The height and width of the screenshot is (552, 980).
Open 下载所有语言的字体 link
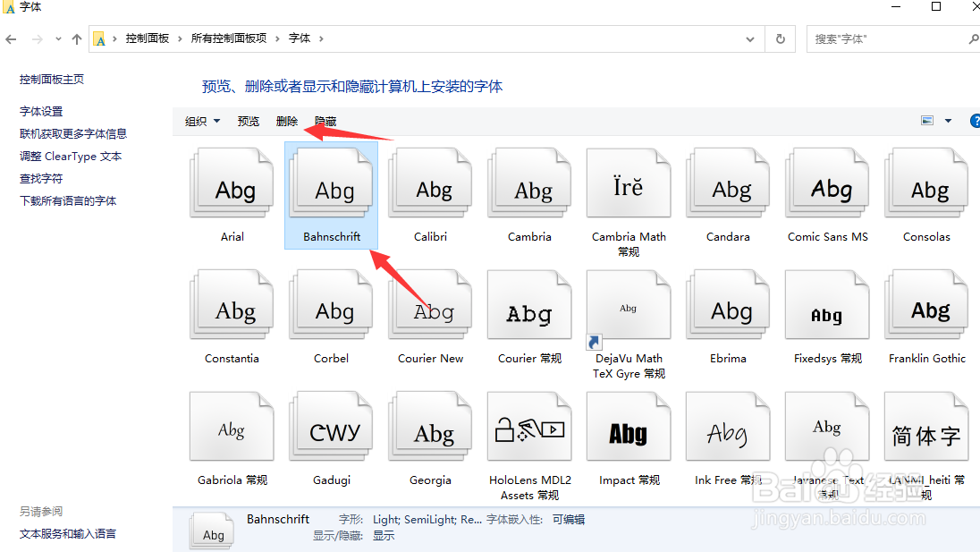[x=68, y=200]
